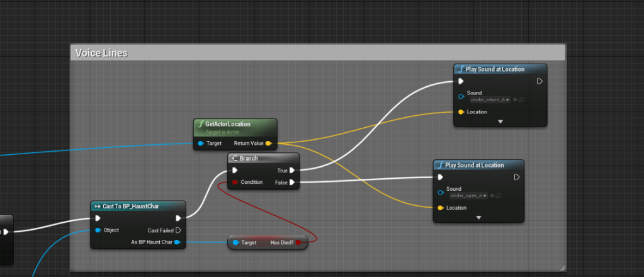Expand the lower Play Sound at Location node

coord(478,218)
